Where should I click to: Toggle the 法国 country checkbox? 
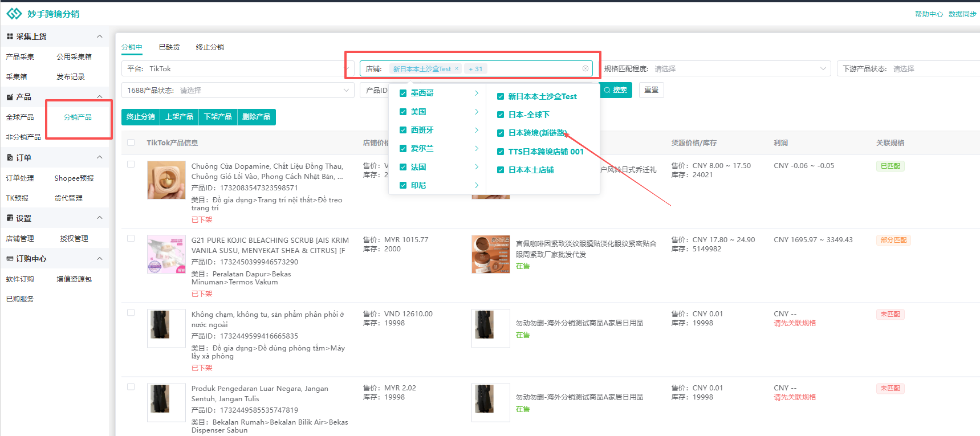[403, 167]
